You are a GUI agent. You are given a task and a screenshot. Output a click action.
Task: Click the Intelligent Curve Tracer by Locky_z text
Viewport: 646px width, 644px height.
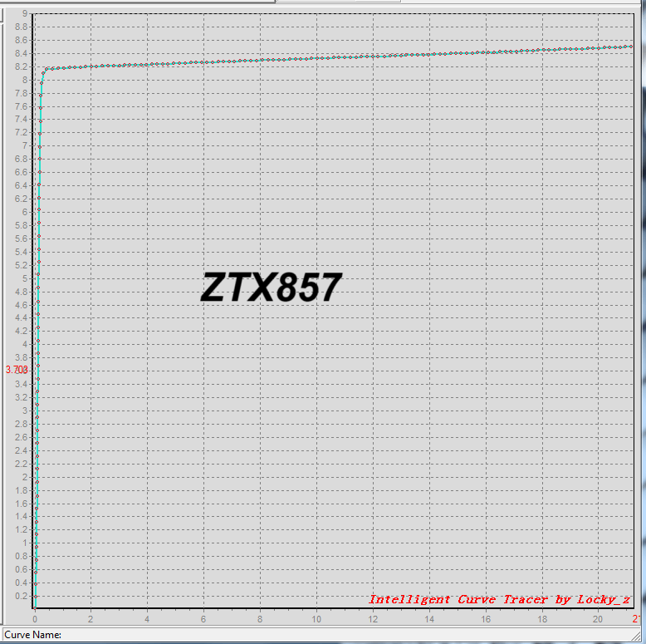pos(499,599)
